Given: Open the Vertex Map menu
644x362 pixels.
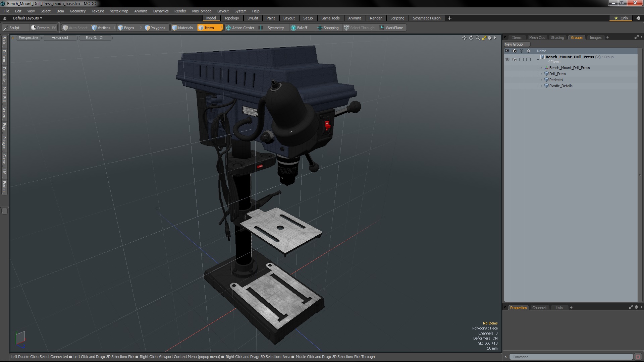Looking at the screenshot, I should (x=119, y=11).
